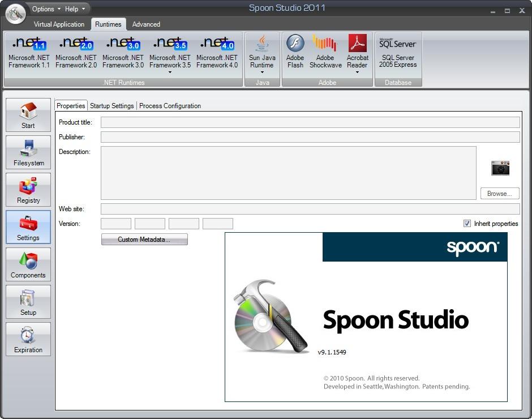The height and width of the screenshot is (419, 532).
Task: Click into the Publisher field
Action: tap(310, 137)
